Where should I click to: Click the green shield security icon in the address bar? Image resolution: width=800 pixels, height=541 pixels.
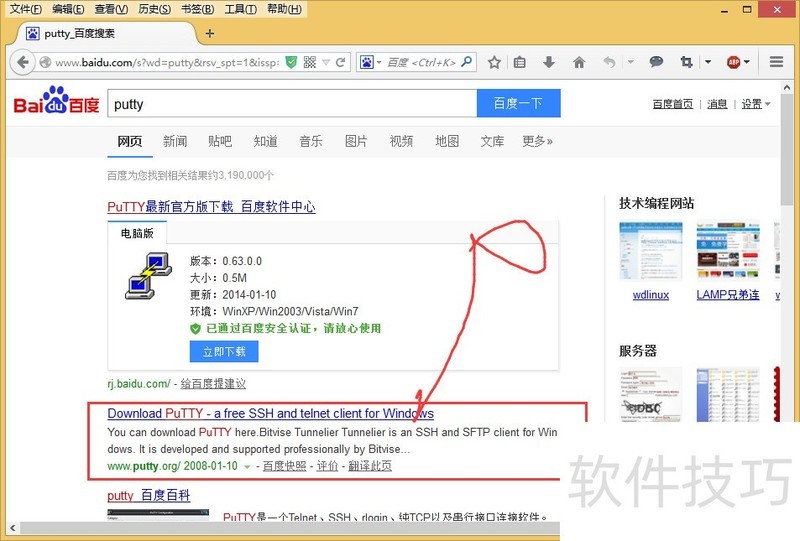click(x=291, y=62)
